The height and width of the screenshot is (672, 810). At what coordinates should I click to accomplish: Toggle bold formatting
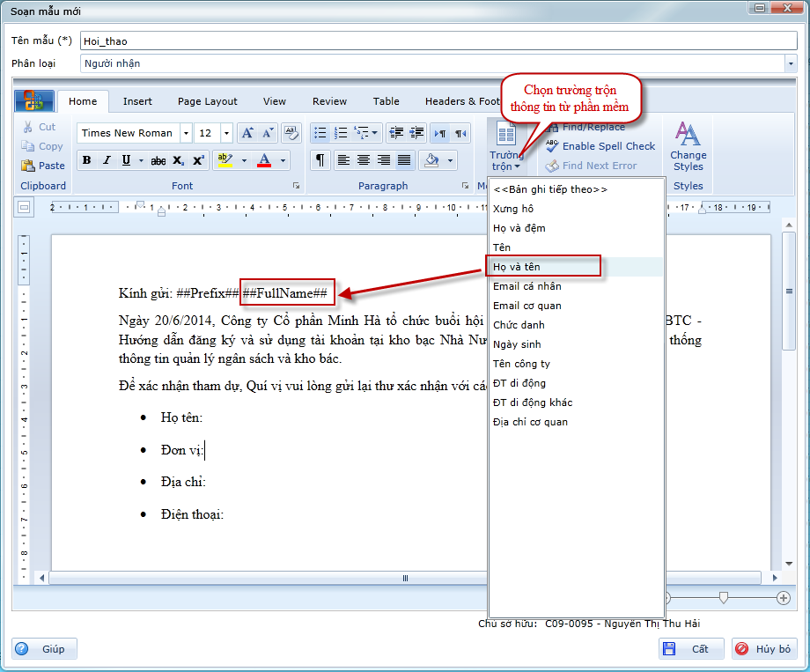86,160
